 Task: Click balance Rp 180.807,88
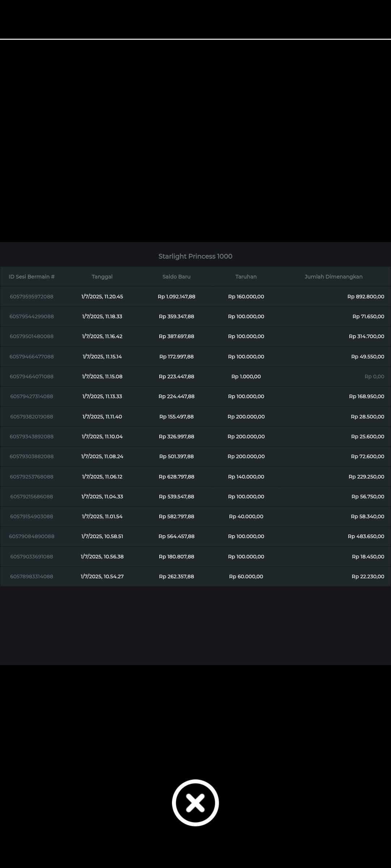pos(176,557)
